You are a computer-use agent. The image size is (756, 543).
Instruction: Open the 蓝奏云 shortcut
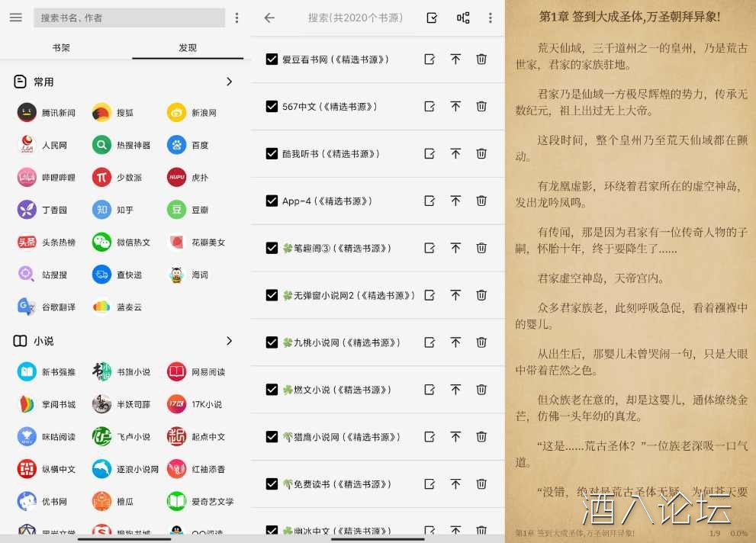click(117, 307)
